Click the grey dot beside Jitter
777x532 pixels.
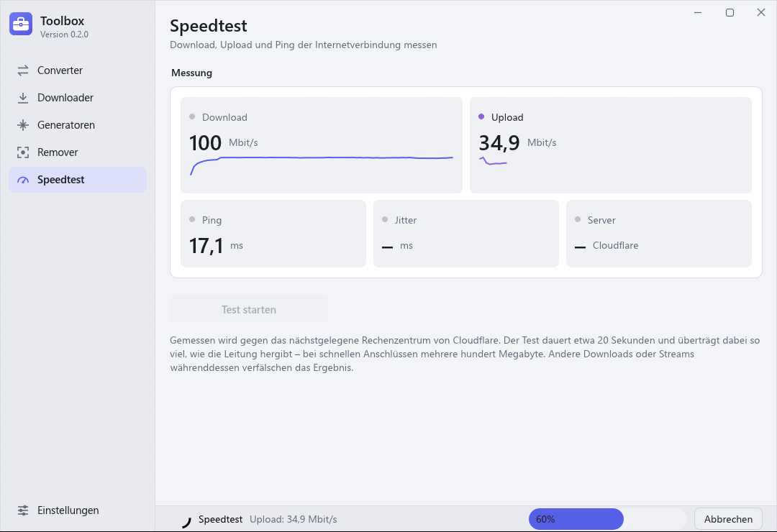[385, 219]
